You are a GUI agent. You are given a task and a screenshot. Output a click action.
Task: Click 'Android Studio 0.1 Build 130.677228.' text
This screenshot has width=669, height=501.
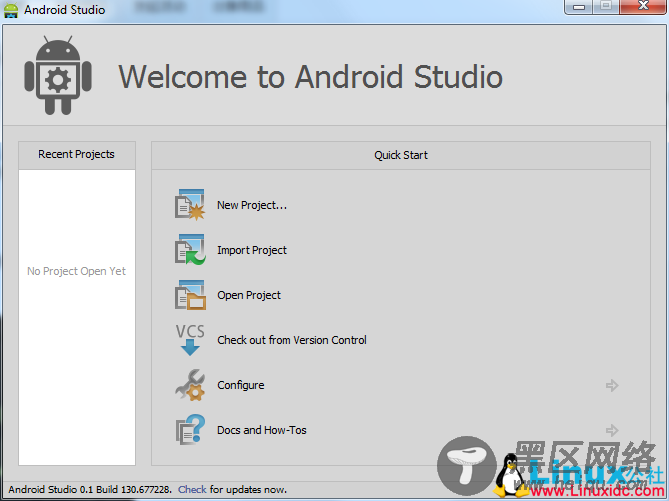click(90, 489)
